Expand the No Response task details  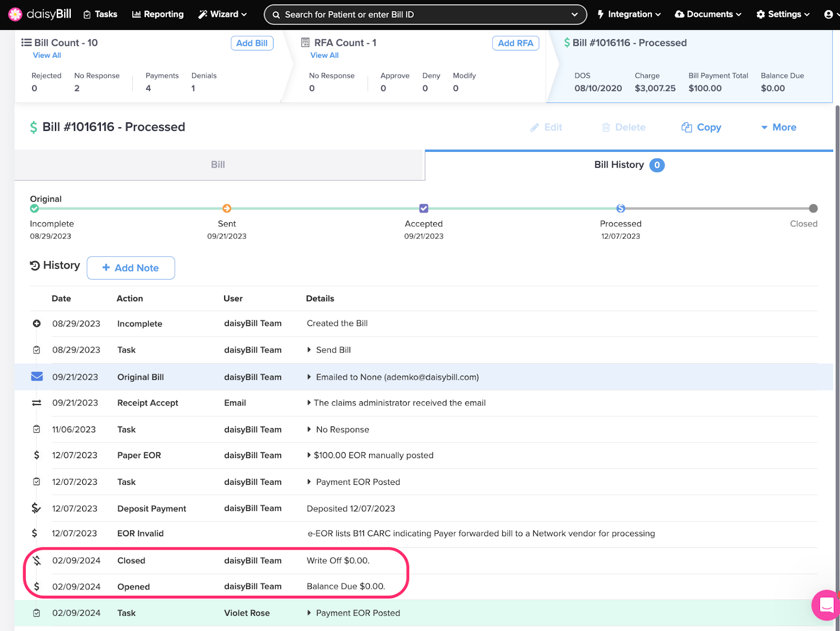click(x=309, y=430)
